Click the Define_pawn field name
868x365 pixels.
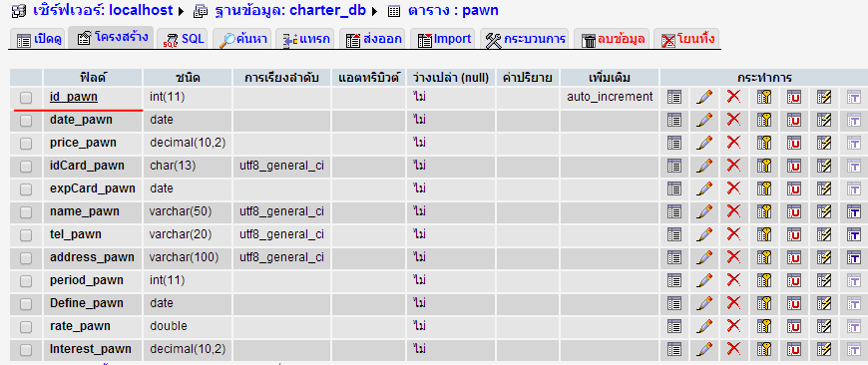(x=87, y=303)
